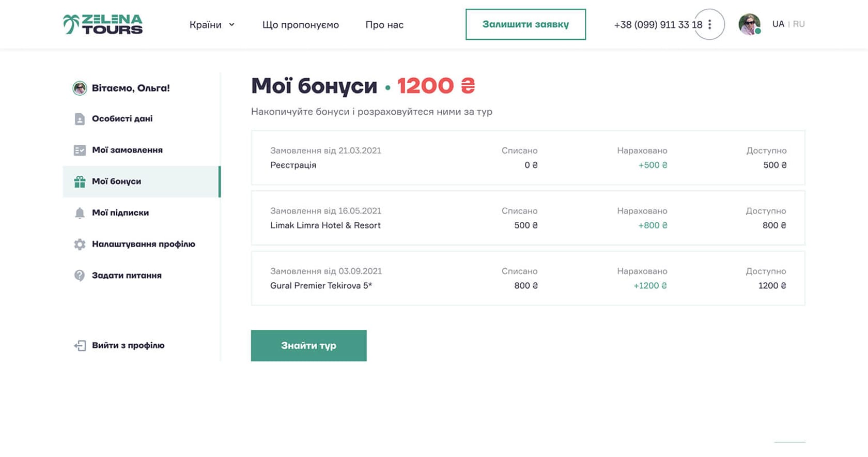Screen dimensions: 868x457
Task: Open the user profile avatar in header
Action: point(749,24)
